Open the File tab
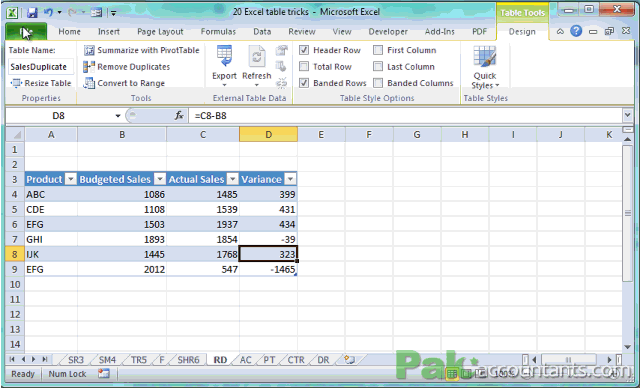 pos(27,32)
